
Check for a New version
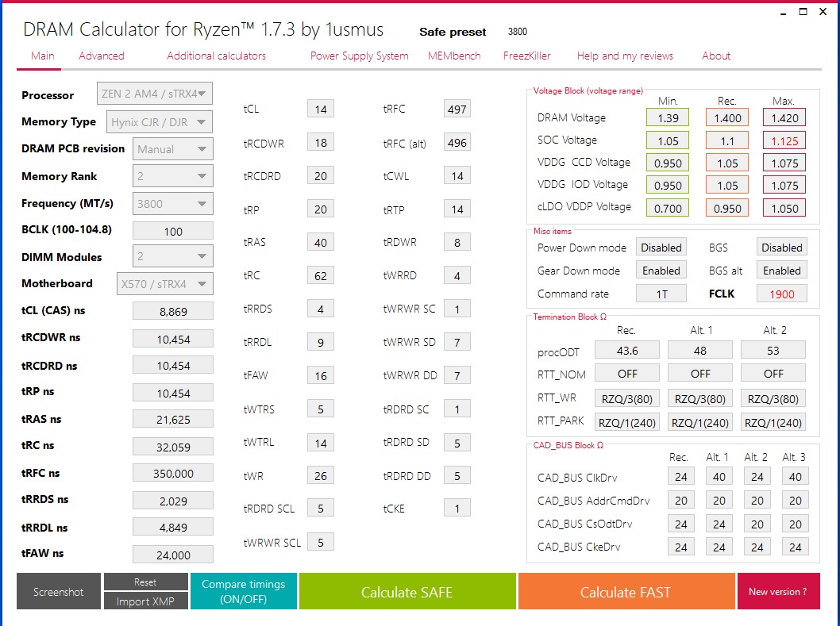tap(778, 591)
